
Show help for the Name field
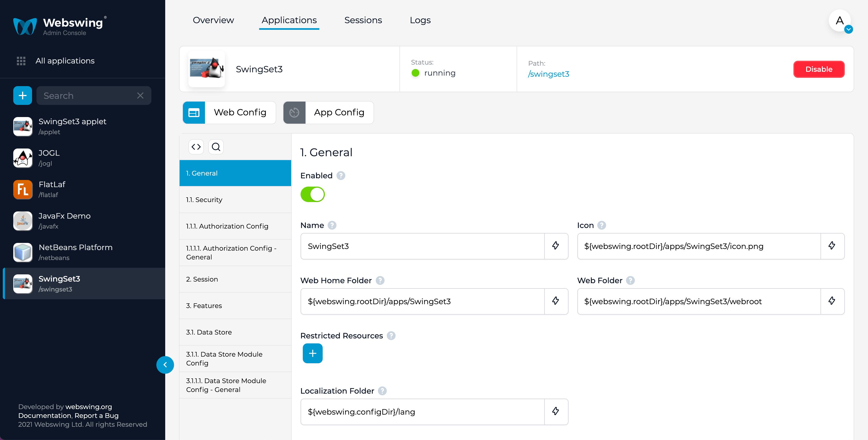332,225
